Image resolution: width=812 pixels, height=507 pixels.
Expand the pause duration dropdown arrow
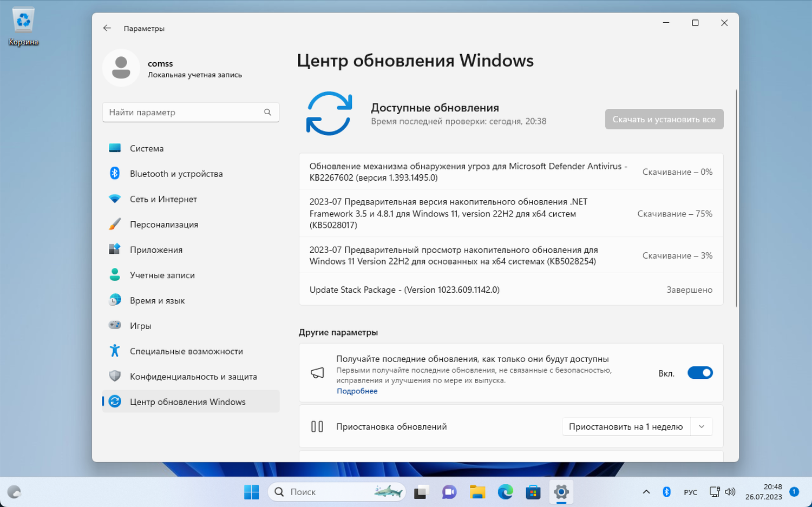point(702,426)
